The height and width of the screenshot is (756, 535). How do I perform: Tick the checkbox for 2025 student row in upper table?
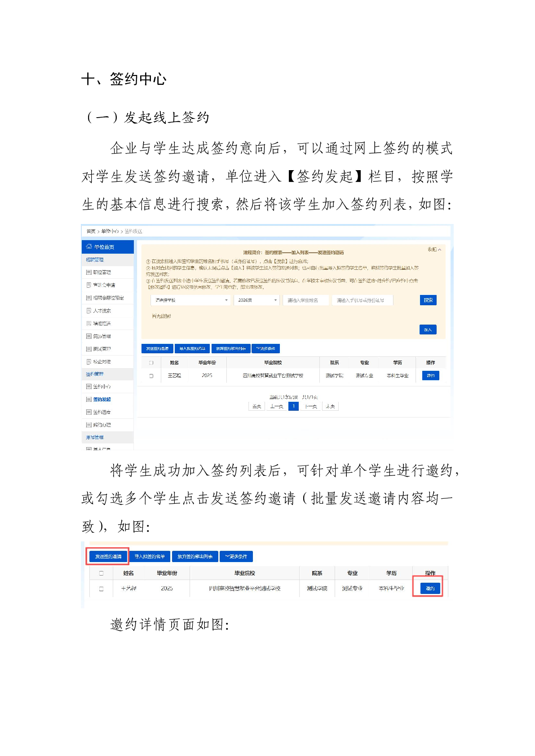tap(151, 376)
